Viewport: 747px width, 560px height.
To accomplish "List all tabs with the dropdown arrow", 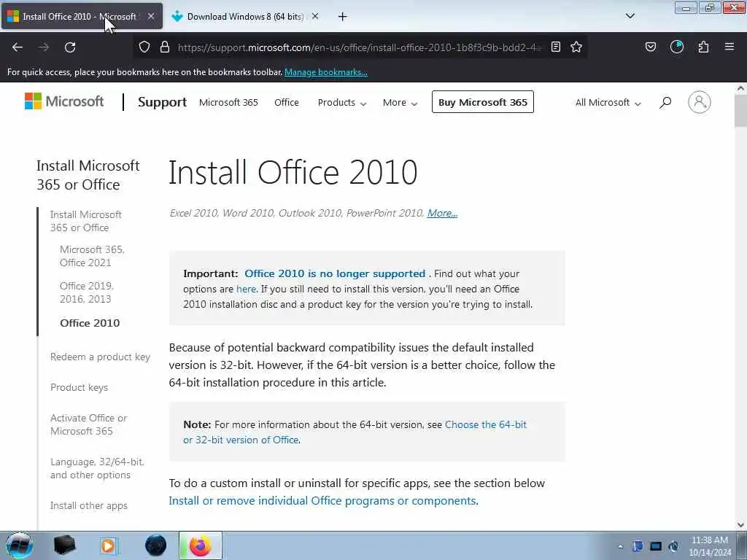I will tap(630, 16).
